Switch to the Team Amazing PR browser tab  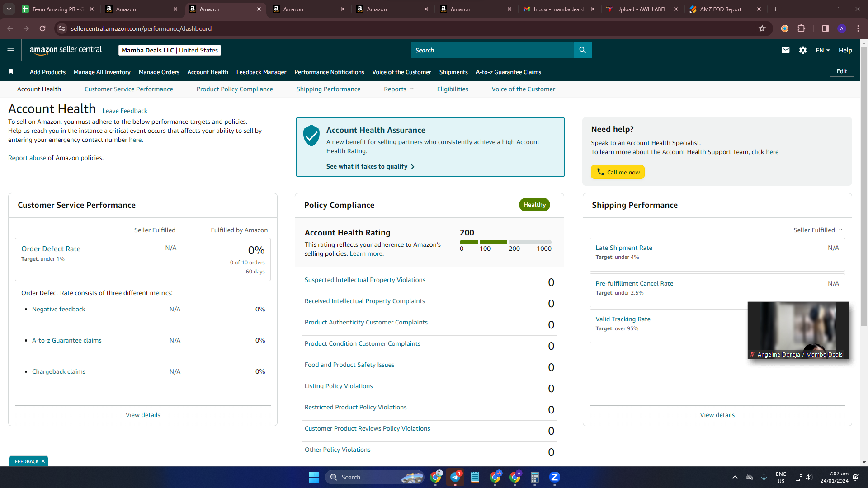[58, 9]
